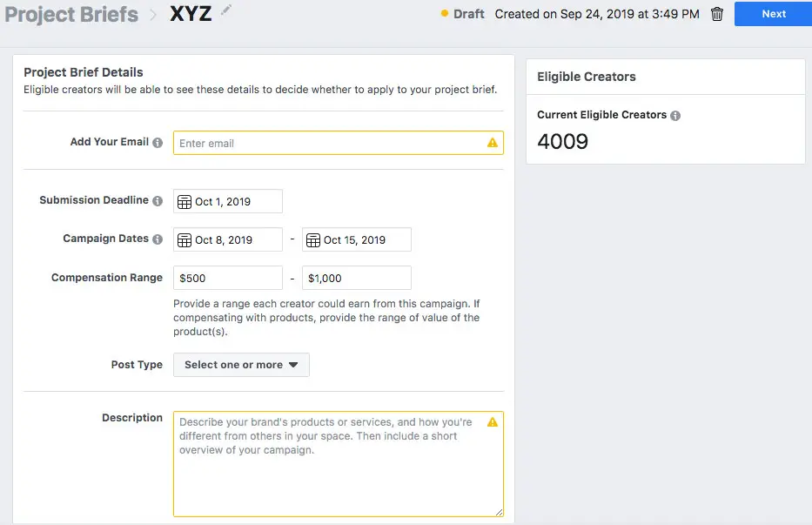Open the calendar icon for Oct 15, 2019
812x525 pixels.
(313, 240)
